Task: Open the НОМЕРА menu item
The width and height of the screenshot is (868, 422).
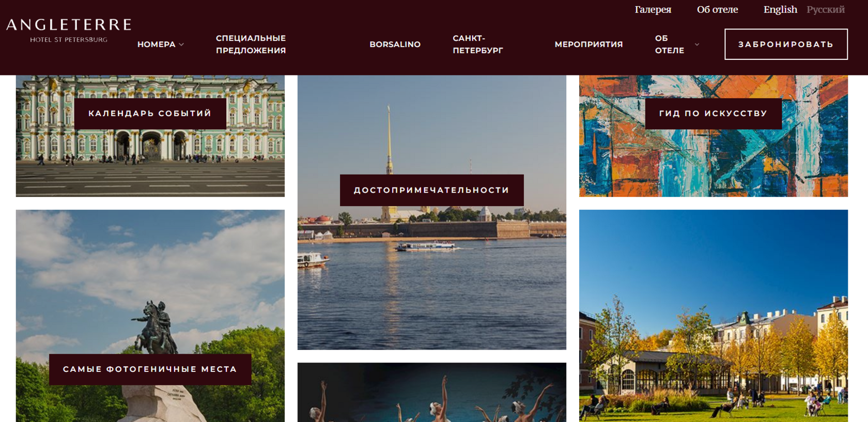Action: click(x=157, y=44)
